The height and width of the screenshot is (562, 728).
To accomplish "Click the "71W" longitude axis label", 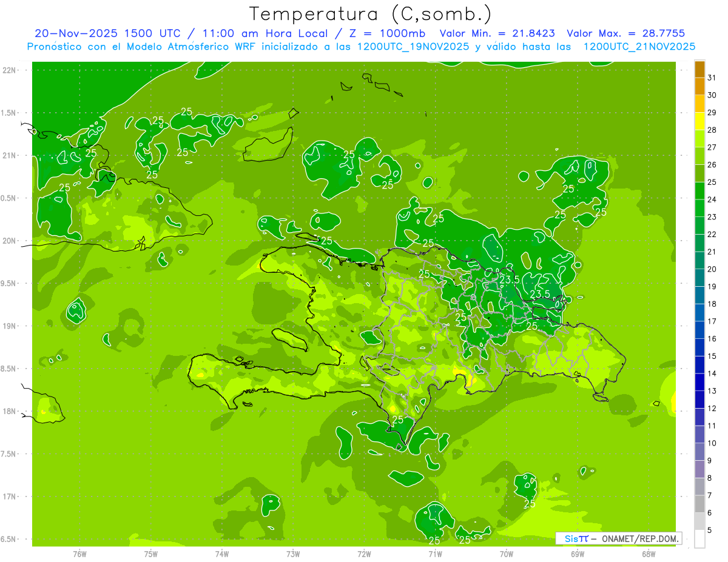I will click(435, 554).
